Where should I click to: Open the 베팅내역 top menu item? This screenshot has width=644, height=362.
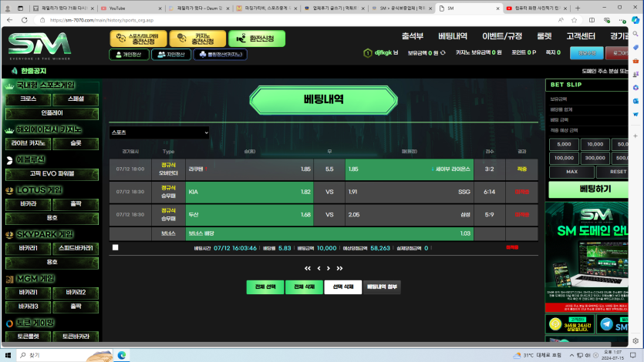pyautogui.click(x=453, y=36)
